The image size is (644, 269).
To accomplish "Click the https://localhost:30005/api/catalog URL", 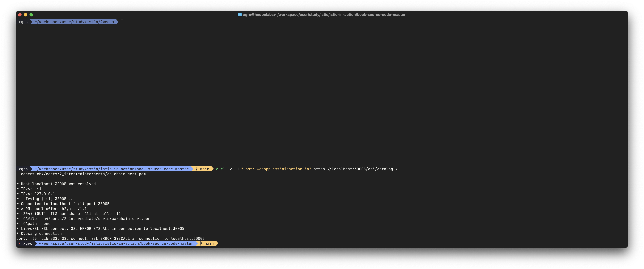I will [x=353, y=169].
